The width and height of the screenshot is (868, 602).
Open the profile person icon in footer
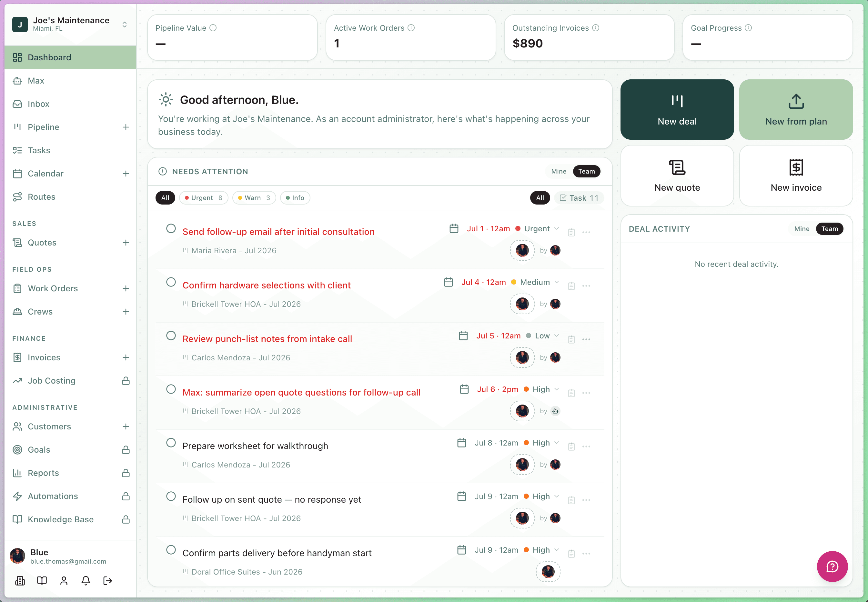pyautogui.click(x=64, y=580)
